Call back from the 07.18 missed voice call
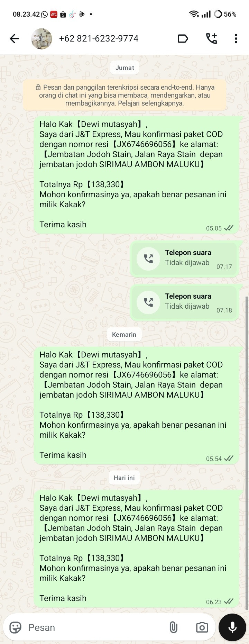The width and height of the screenshot is (249, 644). 148,302
